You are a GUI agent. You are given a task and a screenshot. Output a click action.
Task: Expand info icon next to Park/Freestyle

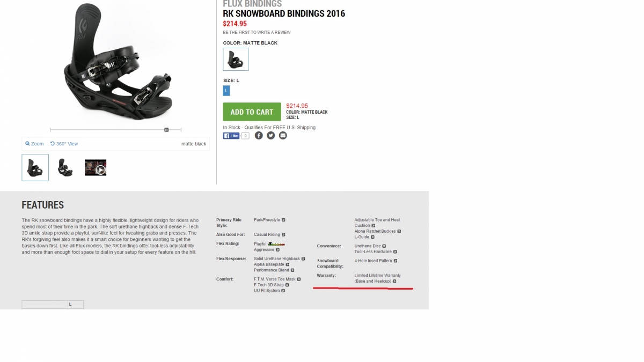click(283, 220)
